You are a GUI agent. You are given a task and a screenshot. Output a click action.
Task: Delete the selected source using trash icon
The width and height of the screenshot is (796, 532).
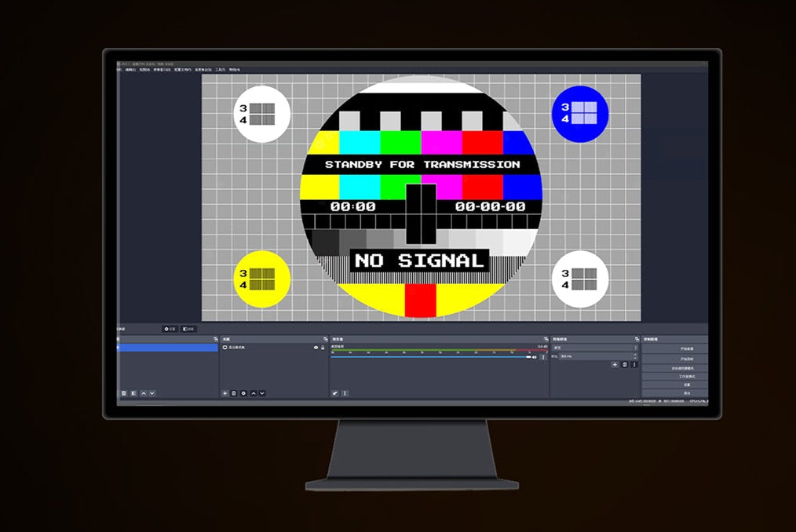[x=234, y=393]
